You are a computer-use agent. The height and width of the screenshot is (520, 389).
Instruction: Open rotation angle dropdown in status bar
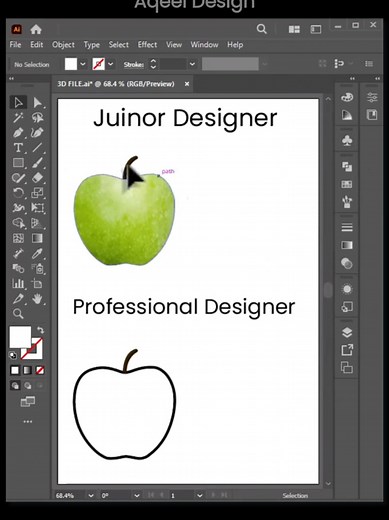coord(137,496)
